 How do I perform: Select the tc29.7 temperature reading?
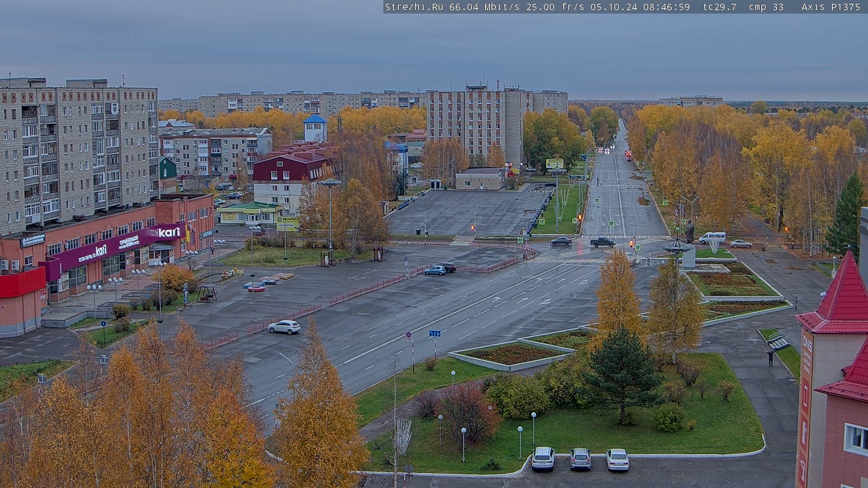coord(719,7)
